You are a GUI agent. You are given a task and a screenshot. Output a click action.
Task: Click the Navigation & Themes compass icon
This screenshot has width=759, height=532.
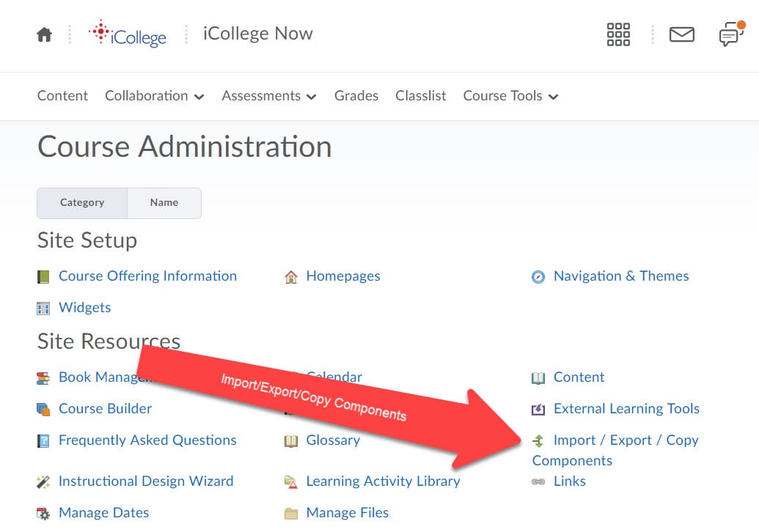coord(538,277)
